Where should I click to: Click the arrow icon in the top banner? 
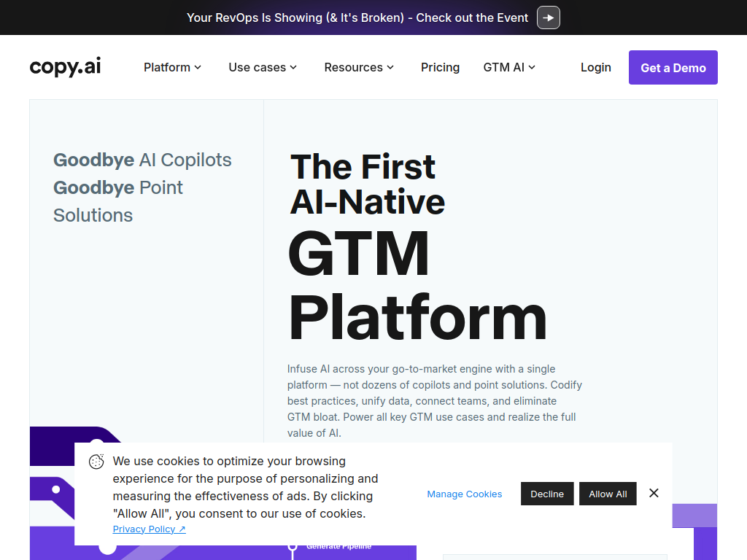548,17
